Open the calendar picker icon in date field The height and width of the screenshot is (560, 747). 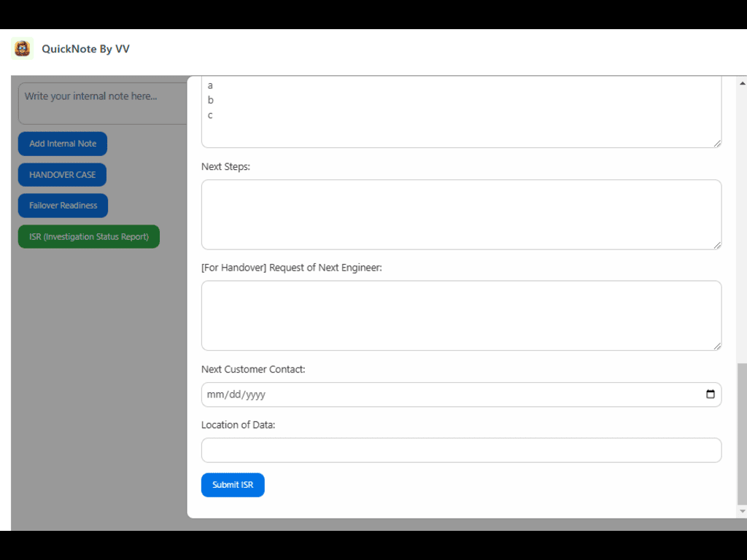click(710, 394)
